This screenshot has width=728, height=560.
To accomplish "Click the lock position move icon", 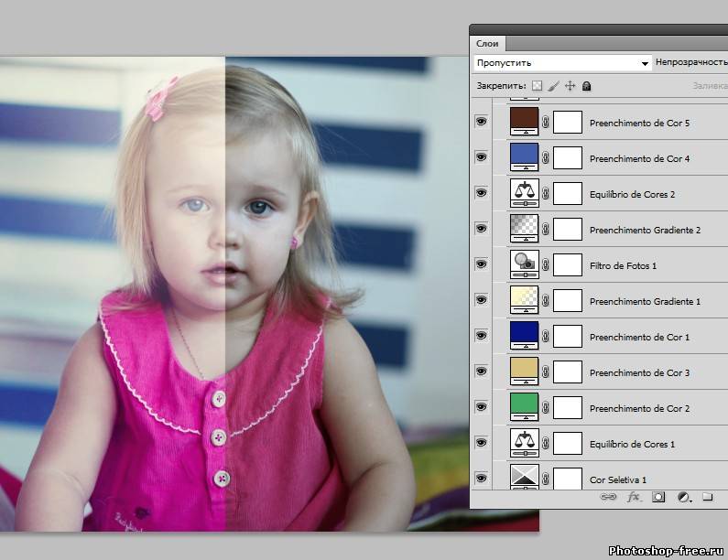I will tap(570, 86).
